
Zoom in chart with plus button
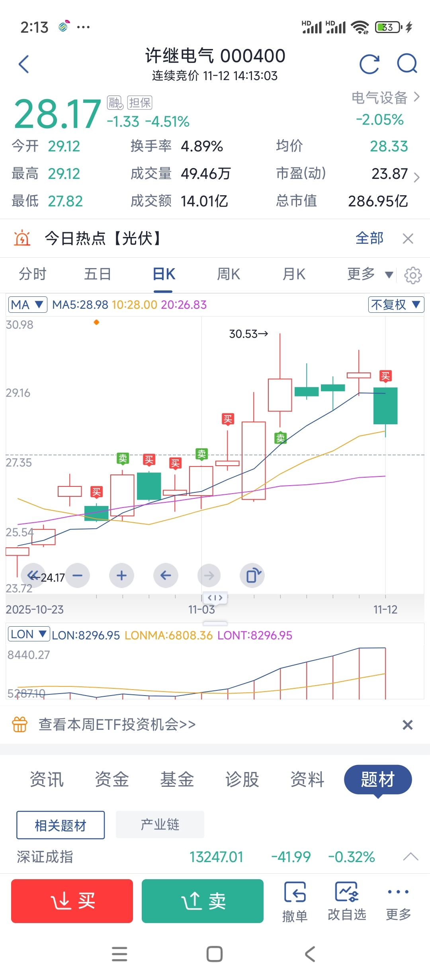click(x=121, y=576)
